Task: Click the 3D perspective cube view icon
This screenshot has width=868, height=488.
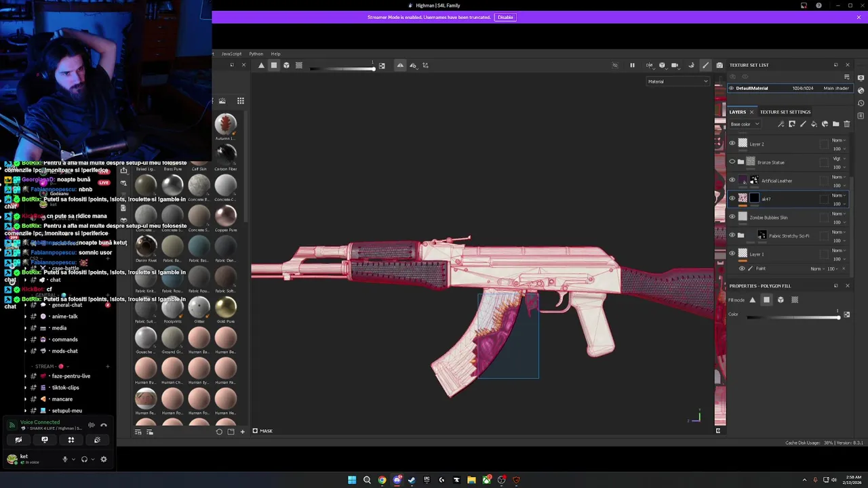Action: (x=663, y=65)
